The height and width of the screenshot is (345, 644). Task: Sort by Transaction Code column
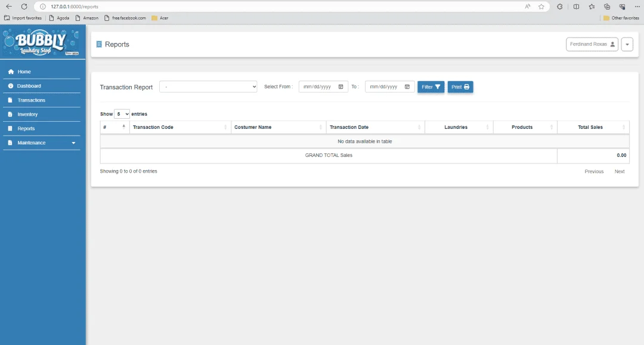(x=180, y=127)
